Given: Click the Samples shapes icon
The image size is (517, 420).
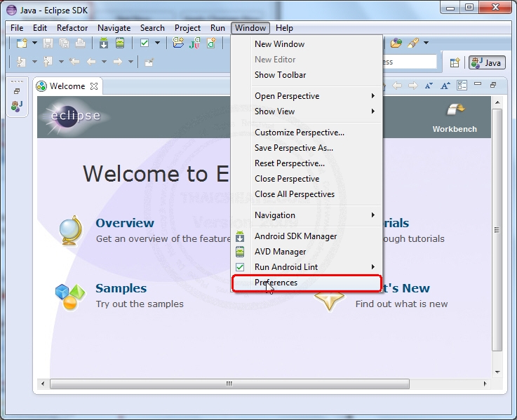Looking at the screenshot, I should (x=70, y=297).
